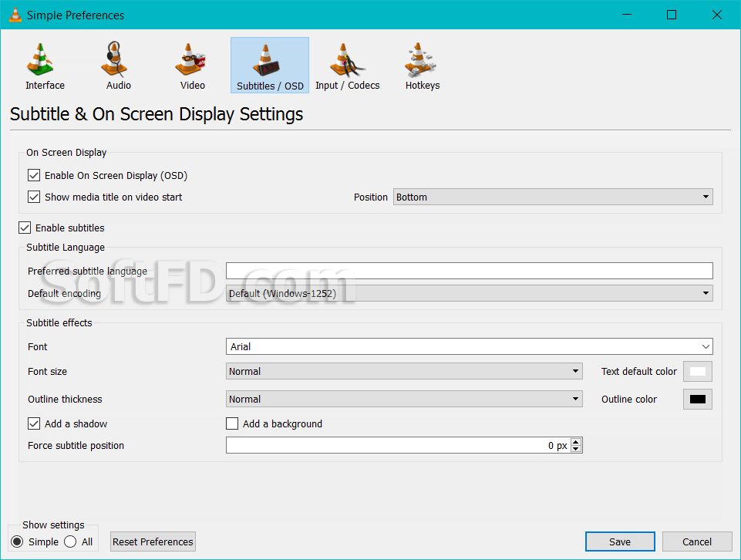
Task: Open the Outline thickness dropdown
Action: pos(404,399)
